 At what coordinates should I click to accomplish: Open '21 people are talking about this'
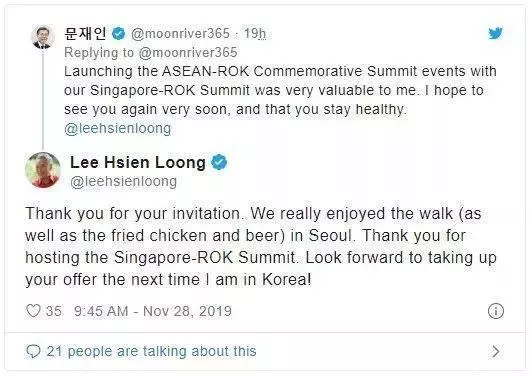151,351
